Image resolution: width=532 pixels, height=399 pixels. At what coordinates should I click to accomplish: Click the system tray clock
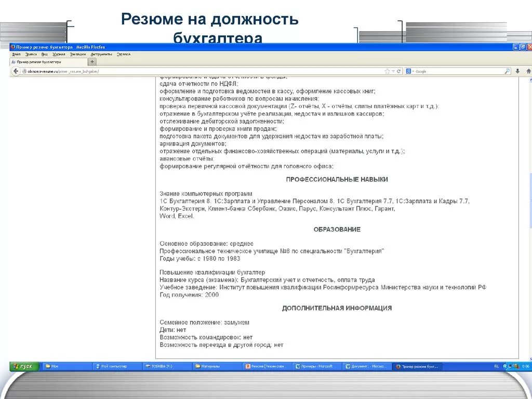[x=526, y=366]
